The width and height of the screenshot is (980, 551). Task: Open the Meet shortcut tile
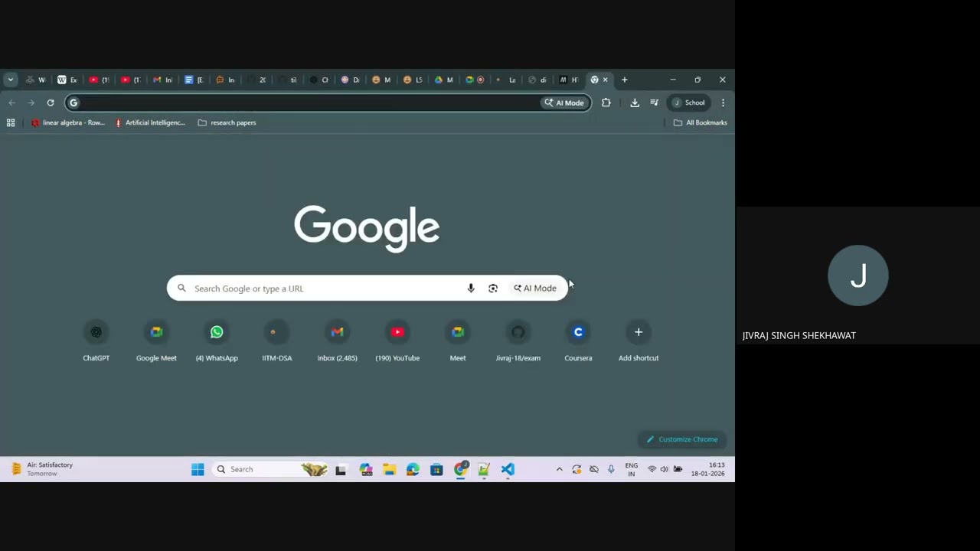click(x=458, y=341)
